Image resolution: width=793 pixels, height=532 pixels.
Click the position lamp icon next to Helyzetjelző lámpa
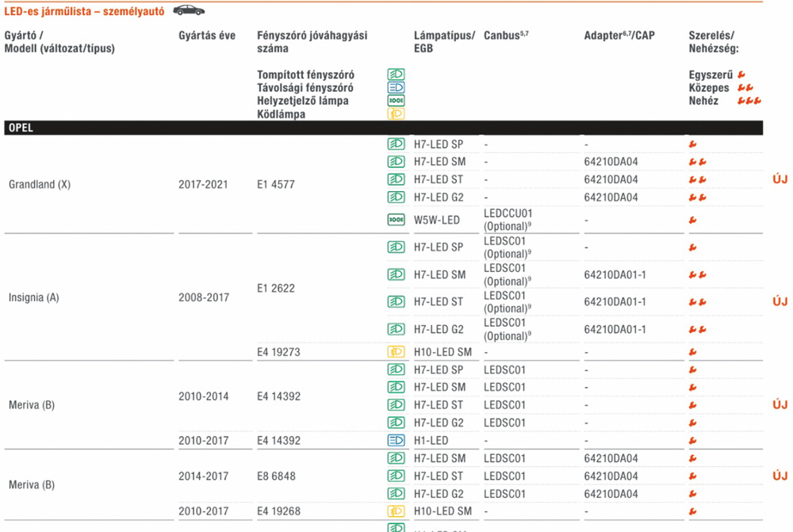[396, 101]
